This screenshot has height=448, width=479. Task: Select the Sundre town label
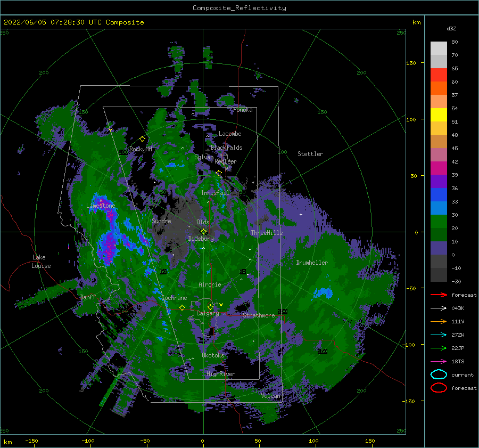click(162, 221)
